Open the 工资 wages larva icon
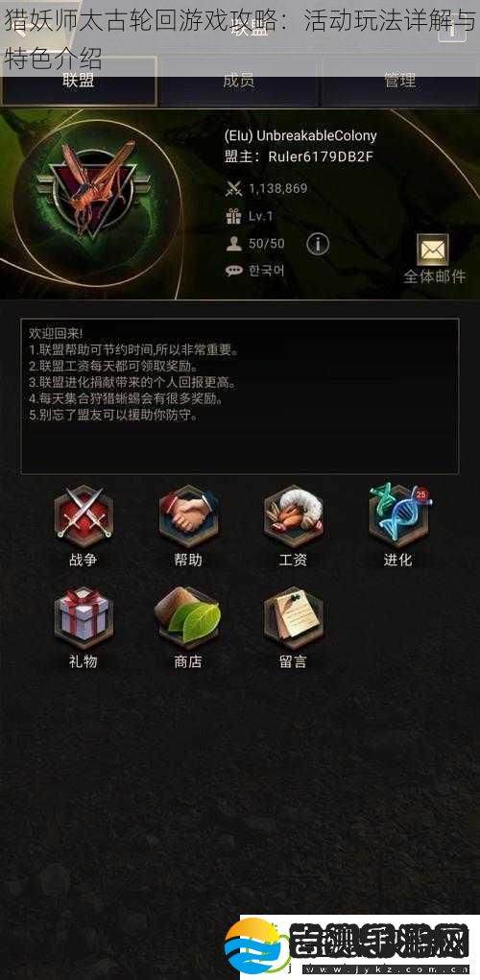This screenshot has height=980, width=480. coord(293,515)
